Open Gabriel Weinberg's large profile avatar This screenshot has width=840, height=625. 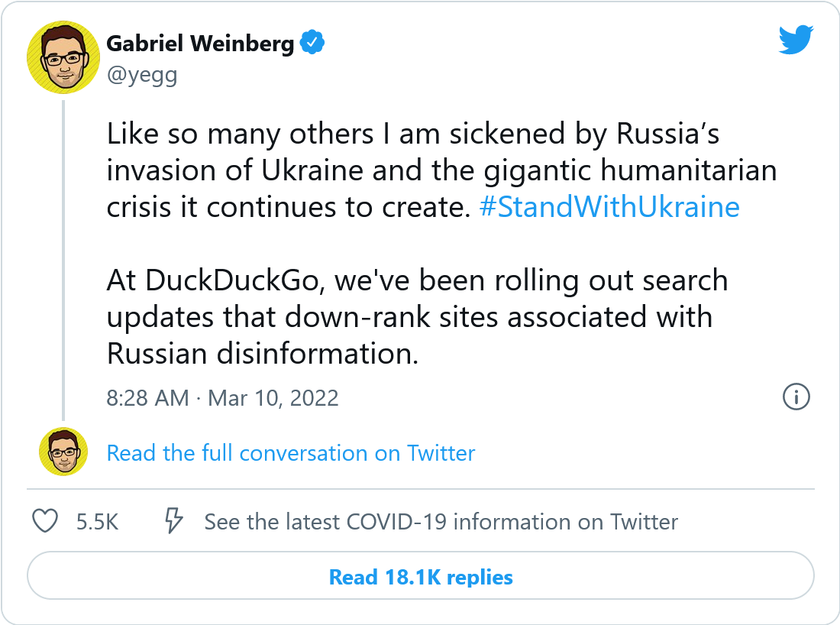pyautogui.click(x=63, y=58)
